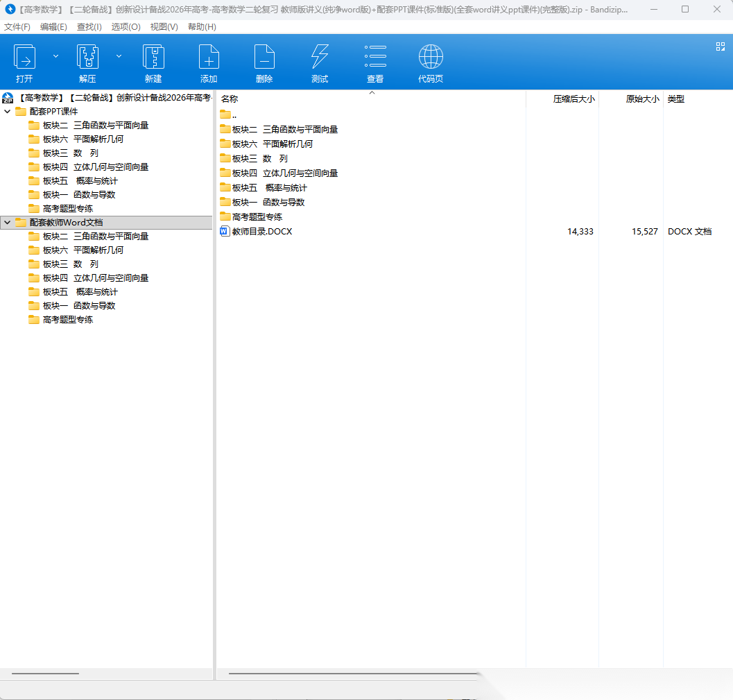Click the Test (测试) archive icon
733x700 pixels.
pos(320,57)
